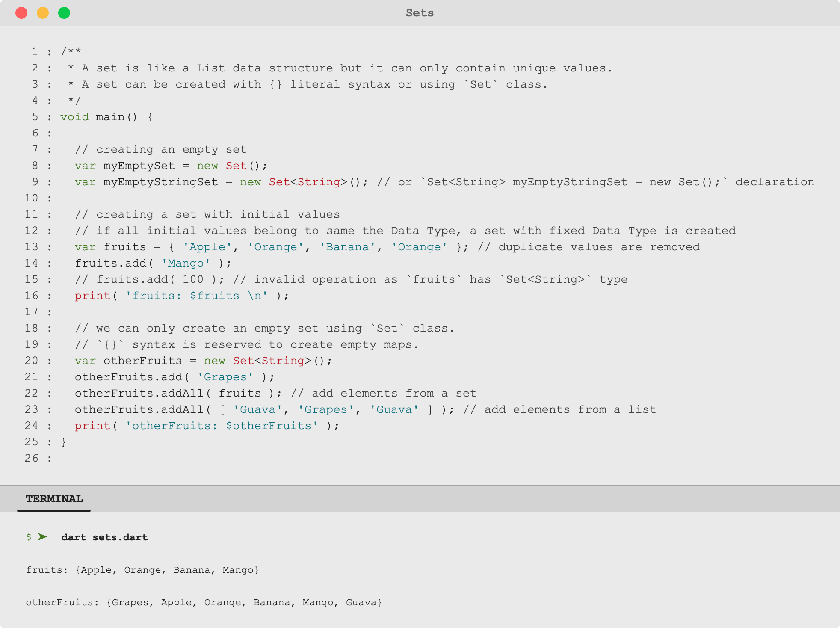Viewport: 840px width, 628px height.
Task: Click the green zoom traffic light button
Action: click(x=65, y=13)
